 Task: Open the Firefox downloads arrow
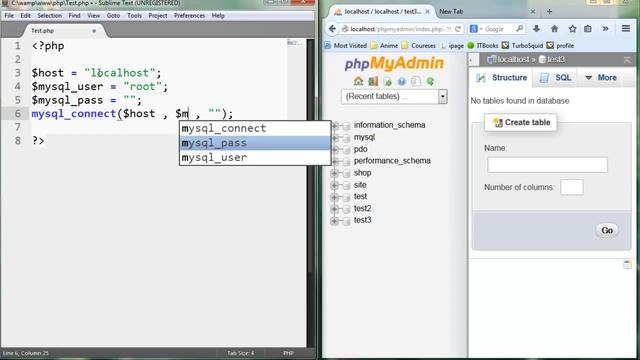536,29
